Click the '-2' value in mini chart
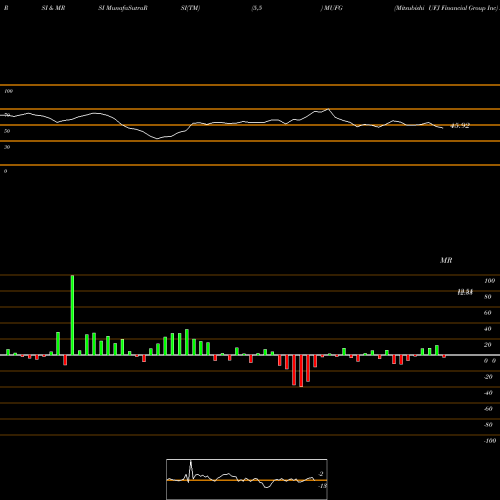The height and width of the screenshot is (500, 500). pyautogui.click(x=321, y=474)
